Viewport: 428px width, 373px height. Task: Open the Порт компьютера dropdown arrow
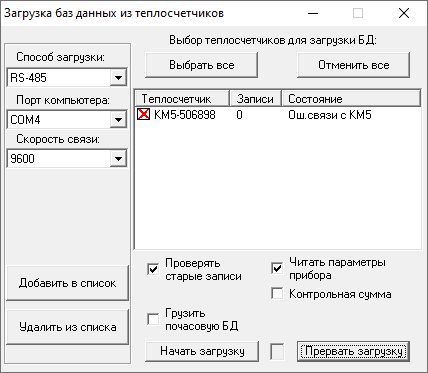coord(118,119)
